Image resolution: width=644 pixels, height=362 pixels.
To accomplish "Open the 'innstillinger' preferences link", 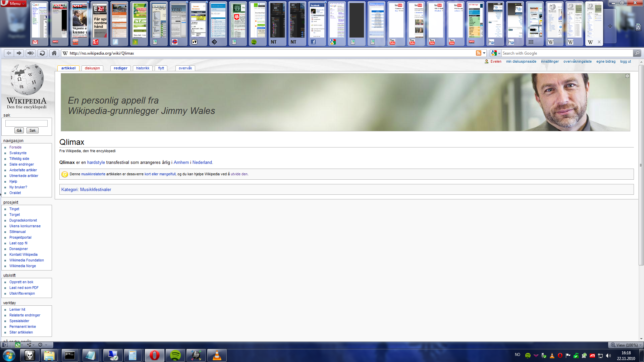I will [x=550, y=61].
